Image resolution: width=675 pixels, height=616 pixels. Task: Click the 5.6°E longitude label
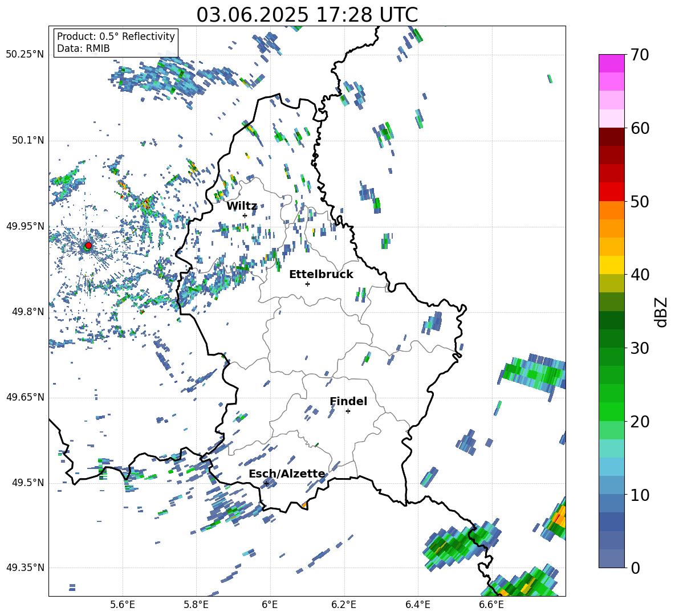(123, 605)
